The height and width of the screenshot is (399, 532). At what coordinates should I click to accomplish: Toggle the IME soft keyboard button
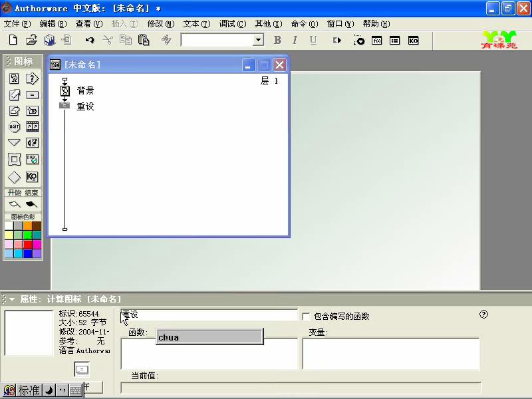pyautogui.click(x=75, y=390)
